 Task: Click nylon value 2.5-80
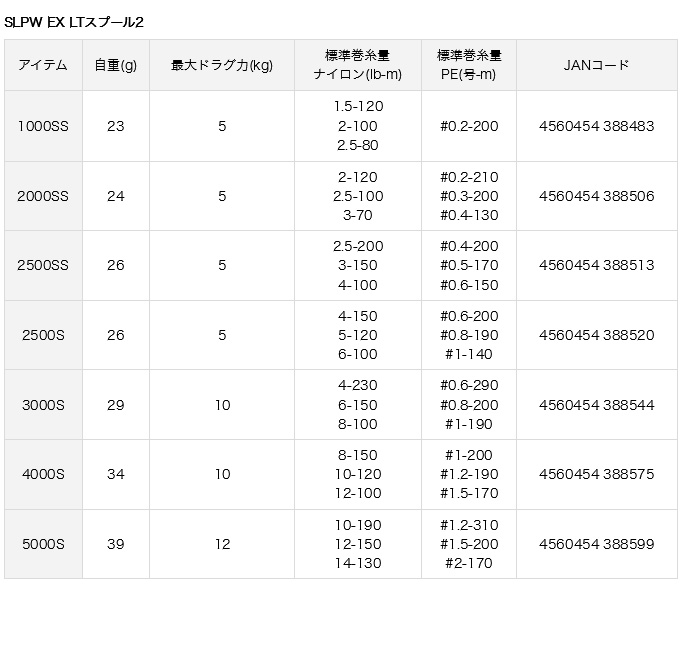[x=358, y=145]
